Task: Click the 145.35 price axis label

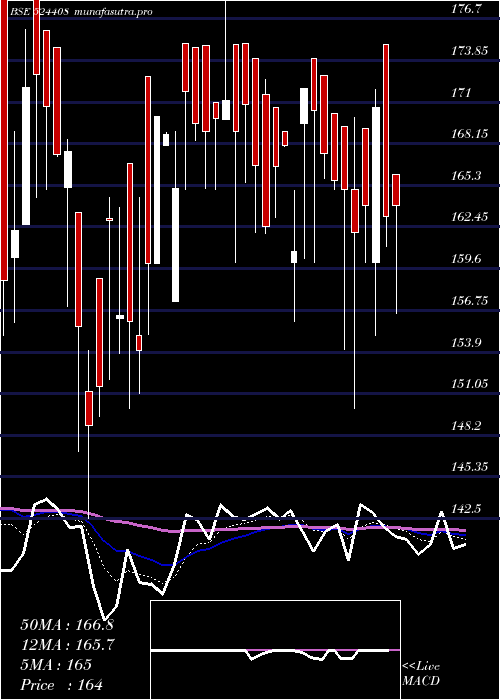Action: (x=469, y=467)
